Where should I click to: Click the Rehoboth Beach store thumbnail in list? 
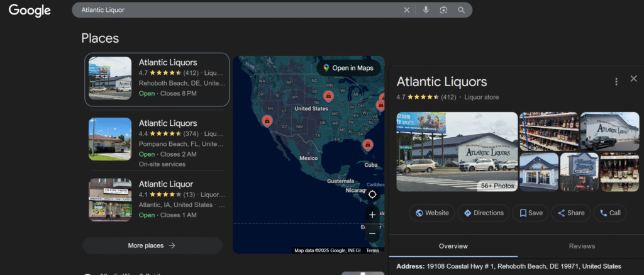click(110, 78)
